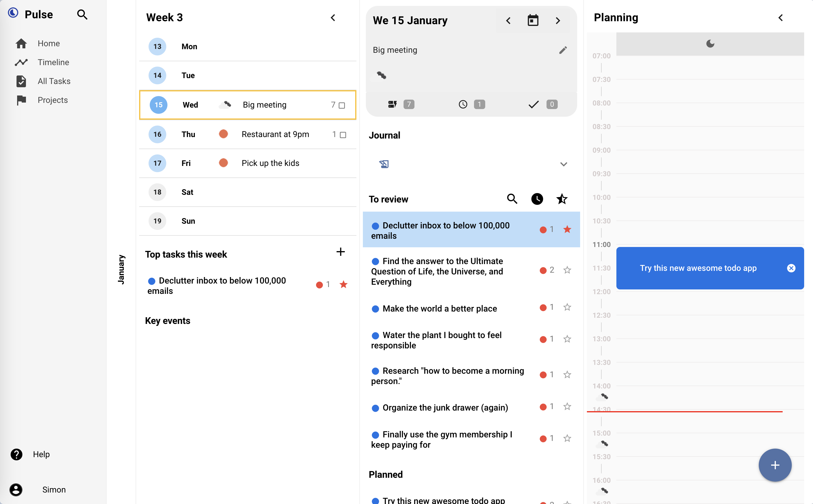Open the Journal entry via the fountain pen icon

(384, 164)
